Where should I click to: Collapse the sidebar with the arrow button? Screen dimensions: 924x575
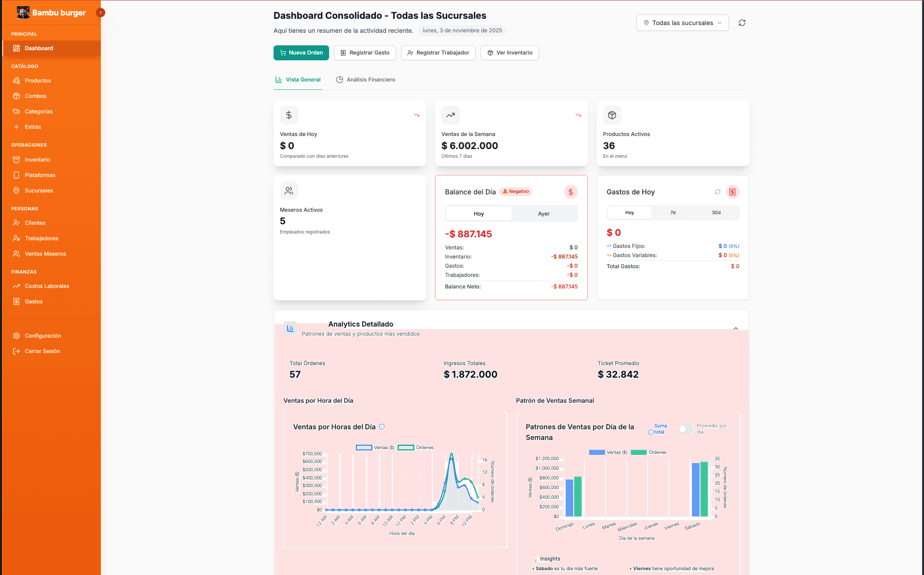100,13
